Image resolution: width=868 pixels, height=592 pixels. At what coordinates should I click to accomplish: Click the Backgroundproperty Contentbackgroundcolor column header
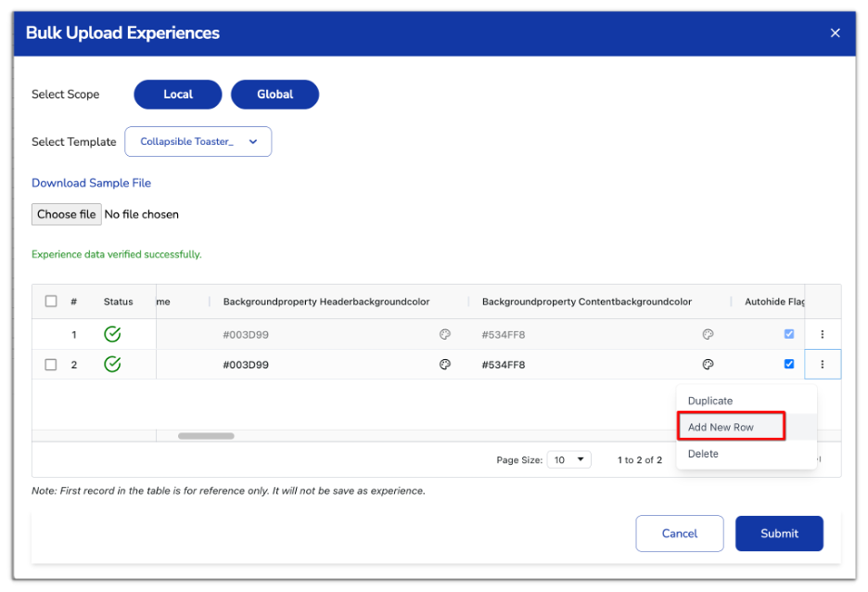point(587,302)
